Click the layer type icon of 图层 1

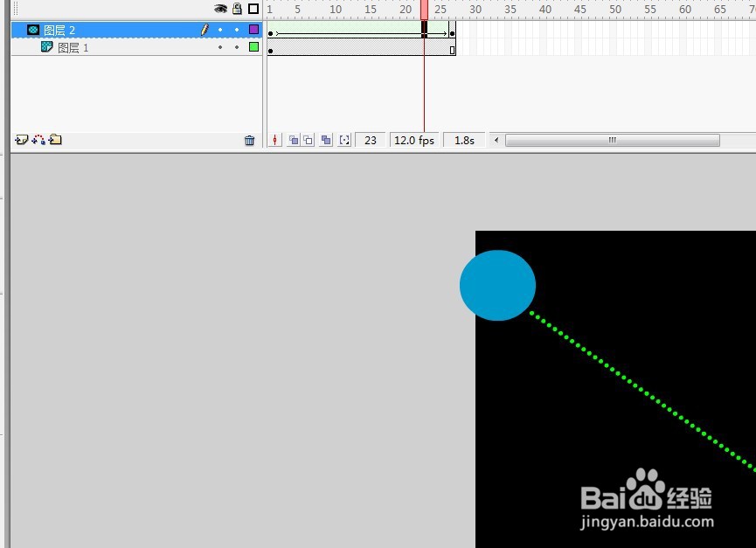(x=47, y=46)
